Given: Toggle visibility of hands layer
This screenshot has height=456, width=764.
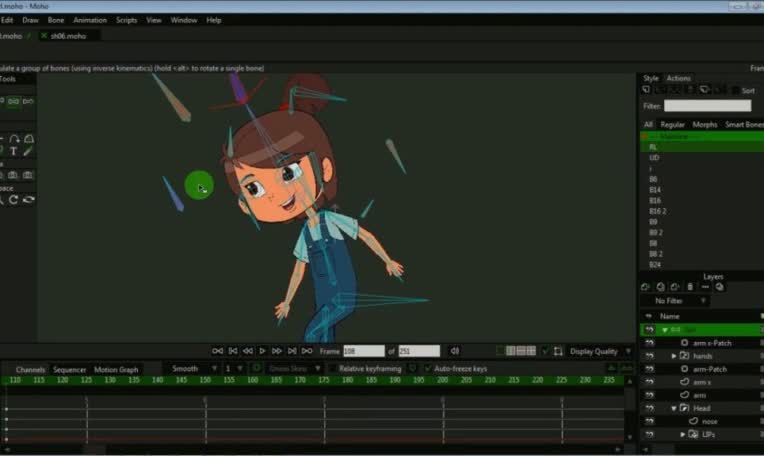Looking at the screenshot, I should tap(649, 356).
